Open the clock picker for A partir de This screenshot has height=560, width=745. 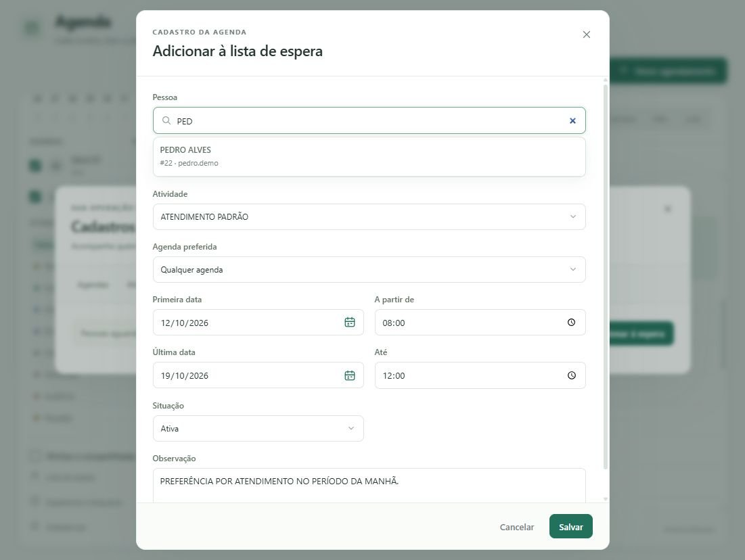[572, 323]
